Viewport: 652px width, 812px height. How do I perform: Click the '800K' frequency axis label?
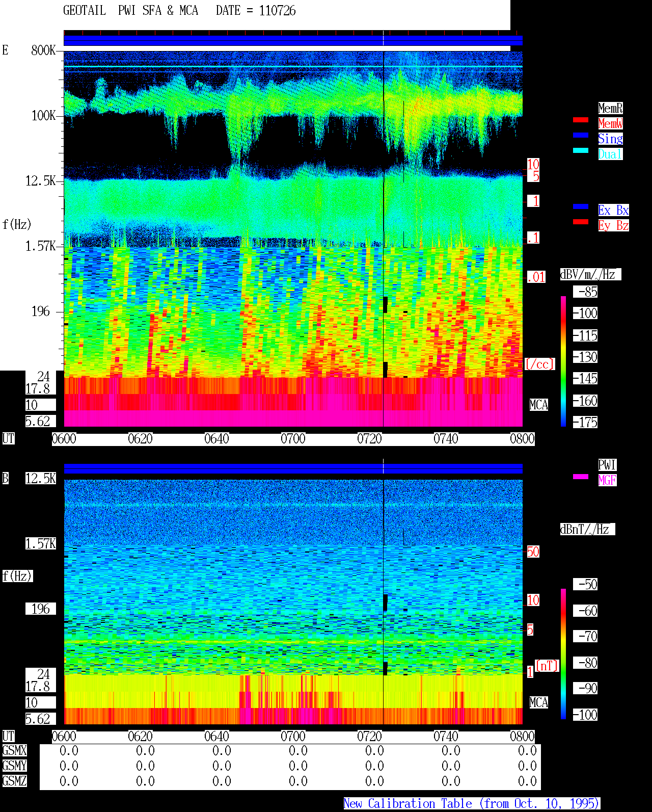[x=43, y=50]
